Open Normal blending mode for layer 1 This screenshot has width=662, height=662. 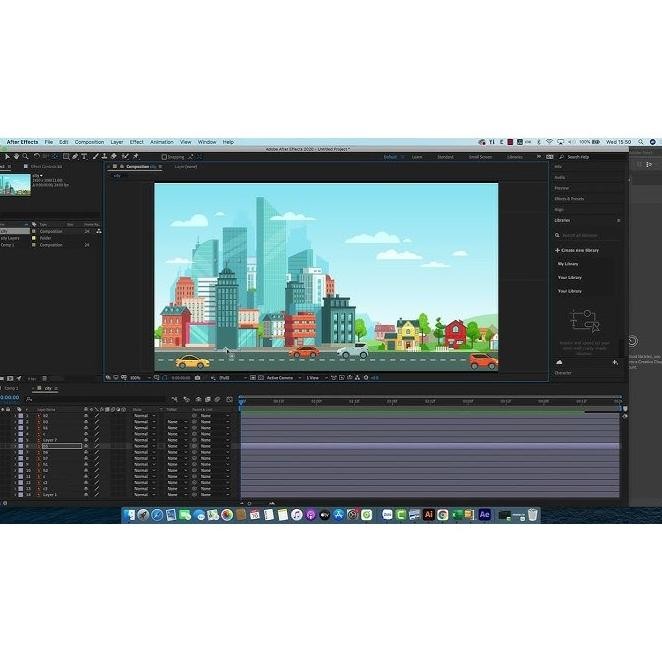pyautogui.click(x=145, y=416)
